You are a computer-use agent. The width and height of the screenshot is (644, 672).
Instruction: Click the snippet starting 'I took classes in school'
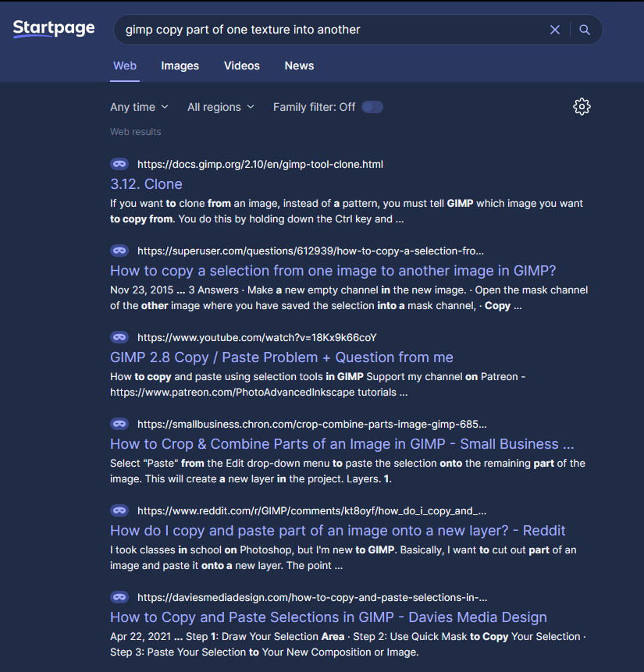click(343, 557)
